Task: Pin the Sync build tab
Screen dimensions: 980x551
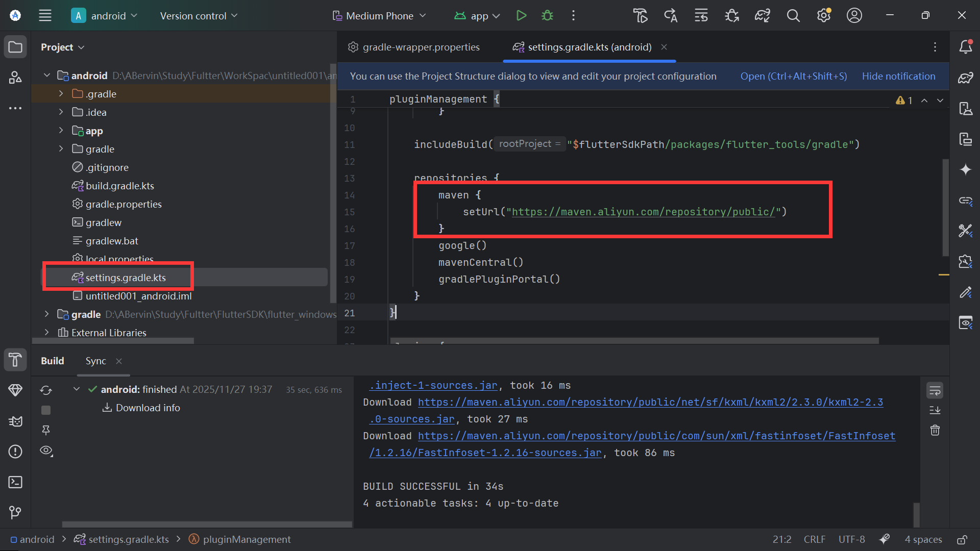Action: tap(46, 430)
